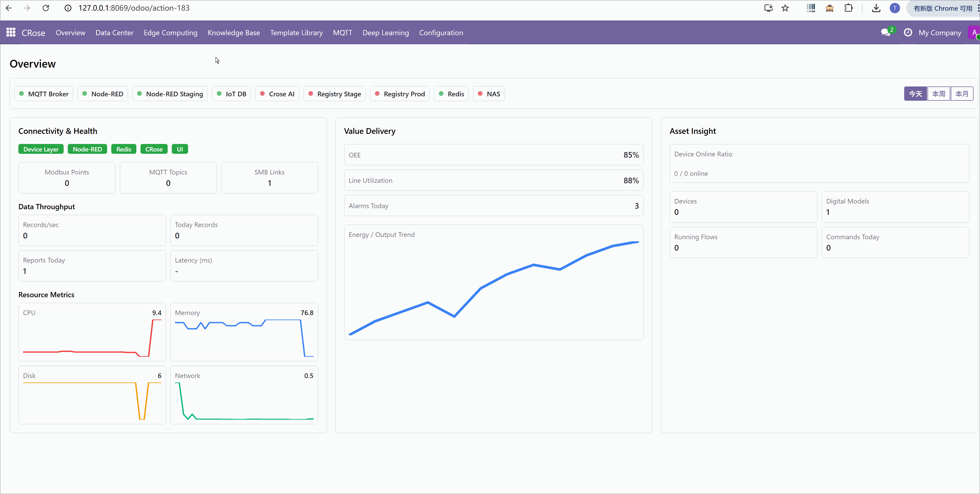Open Chrome downloads icon
Viewport: 980px width, 494px height.
(x=876, y=8)
